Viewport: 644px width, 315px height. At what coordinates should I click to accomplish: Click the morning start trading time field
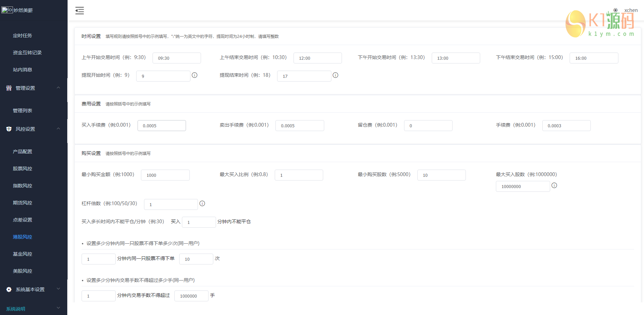176,58
